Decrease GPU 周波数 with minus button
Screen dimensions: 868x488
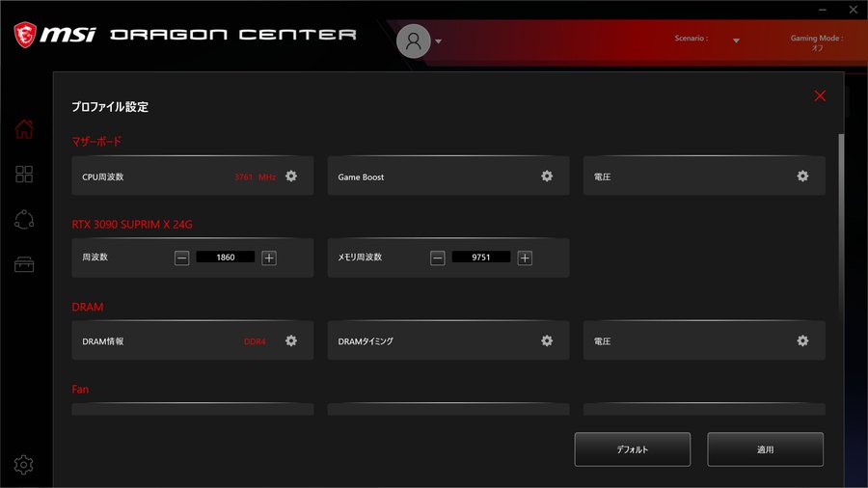[x=181, y=258]
